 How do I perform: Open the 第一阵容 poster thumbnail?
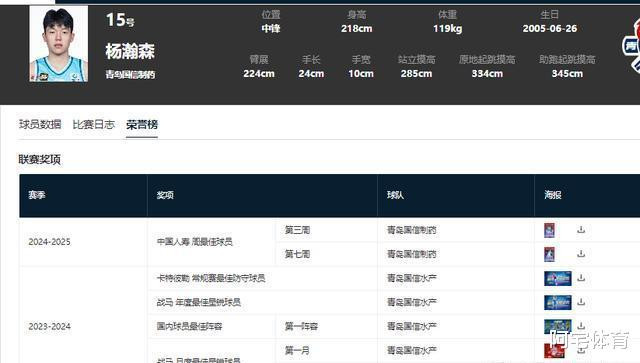(558, 326)
